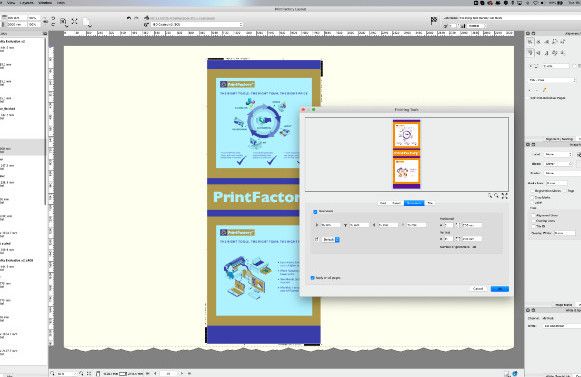Open the Default dropdown in the dialog
The image size is (581, 377).
pos(331,239)
